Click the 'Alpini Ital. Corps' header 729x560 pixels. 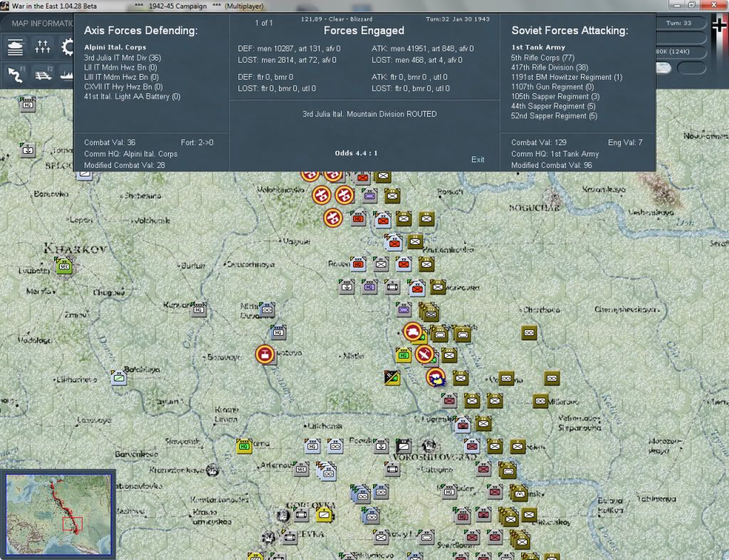point(115,48)
